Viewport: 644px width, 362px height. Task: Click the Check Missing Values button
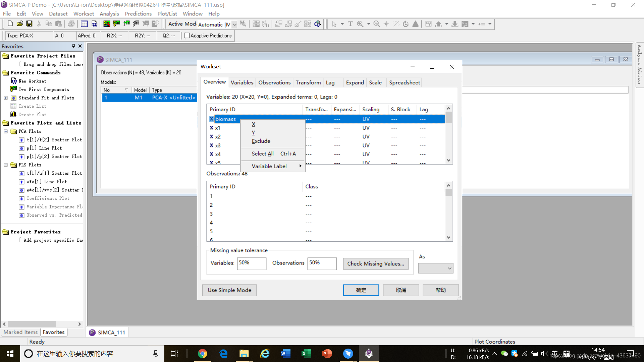click(x=375, y=263)
